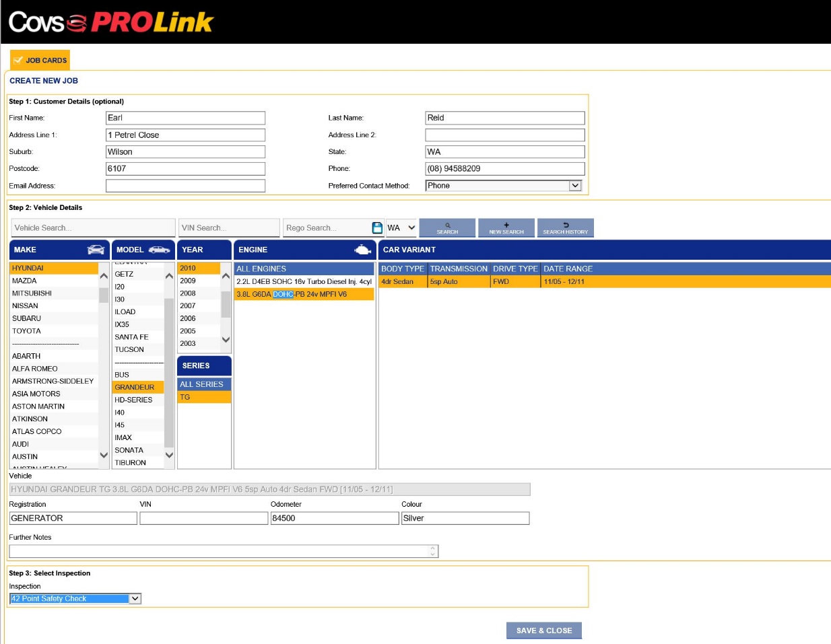Click year list scroll up arrow
The height and width of the screenshot is (644, 831).
coord(226,276)
